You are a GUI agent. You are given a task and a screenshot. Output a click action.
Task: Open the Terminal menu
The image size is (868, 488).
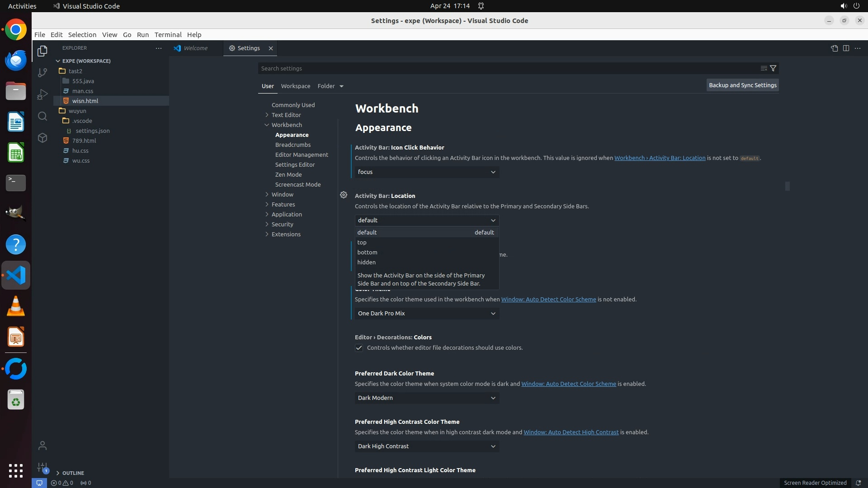coord(168,35)
